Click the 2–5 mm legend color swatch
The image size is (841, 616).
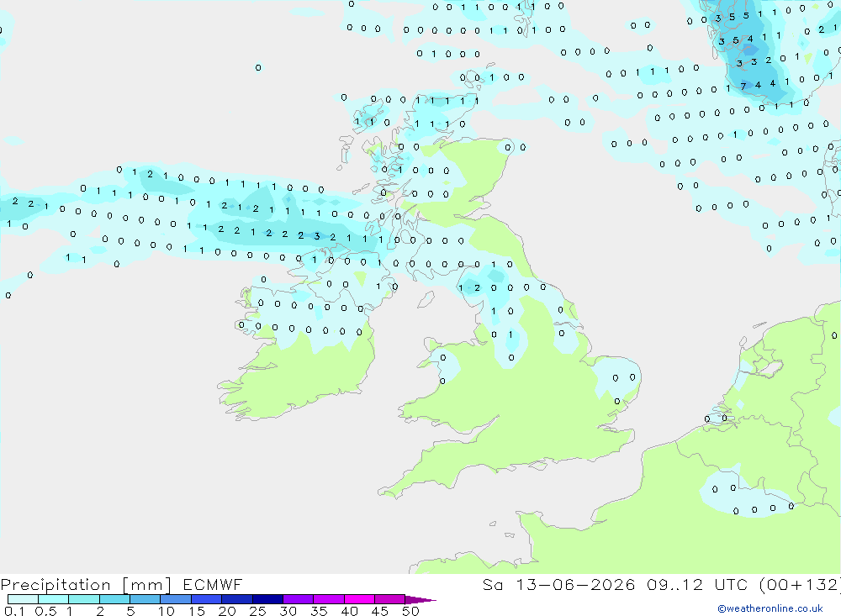[114, 599]
